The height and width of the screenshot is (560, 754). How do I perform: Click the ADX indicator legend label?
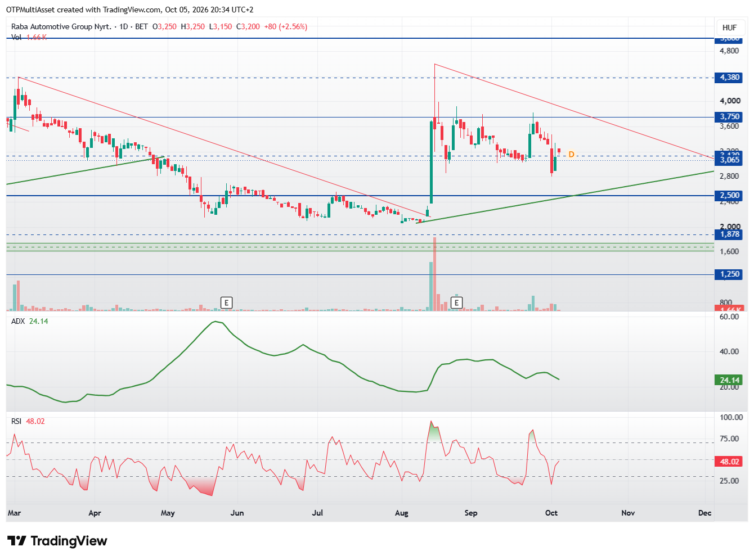pos(18,321)
